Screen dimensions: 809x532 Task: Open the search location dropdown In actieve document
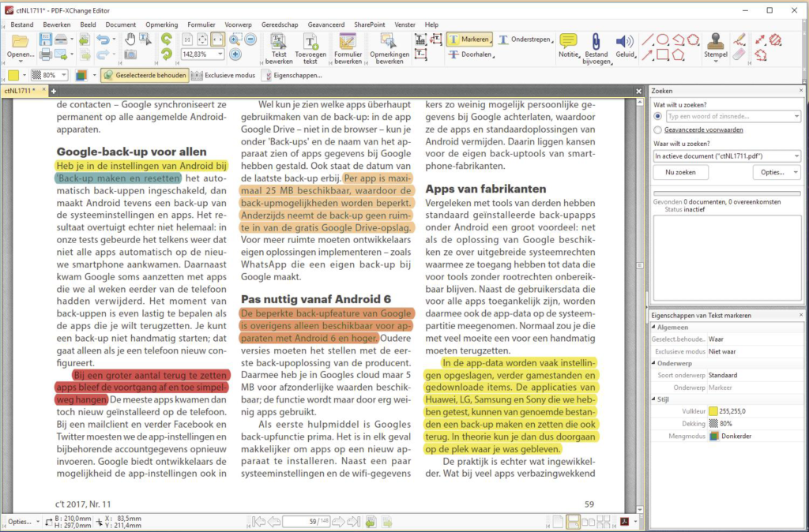(798, 154)
